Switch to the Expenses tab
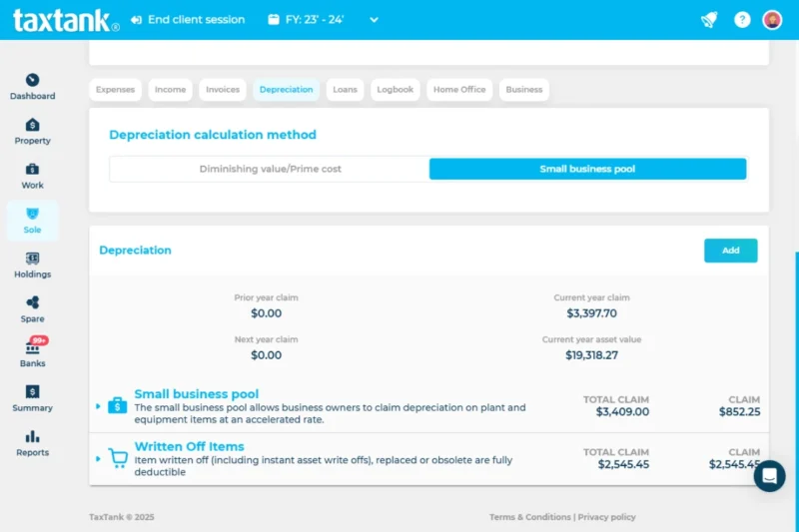 pyautogui.click(x=116, y=90)
